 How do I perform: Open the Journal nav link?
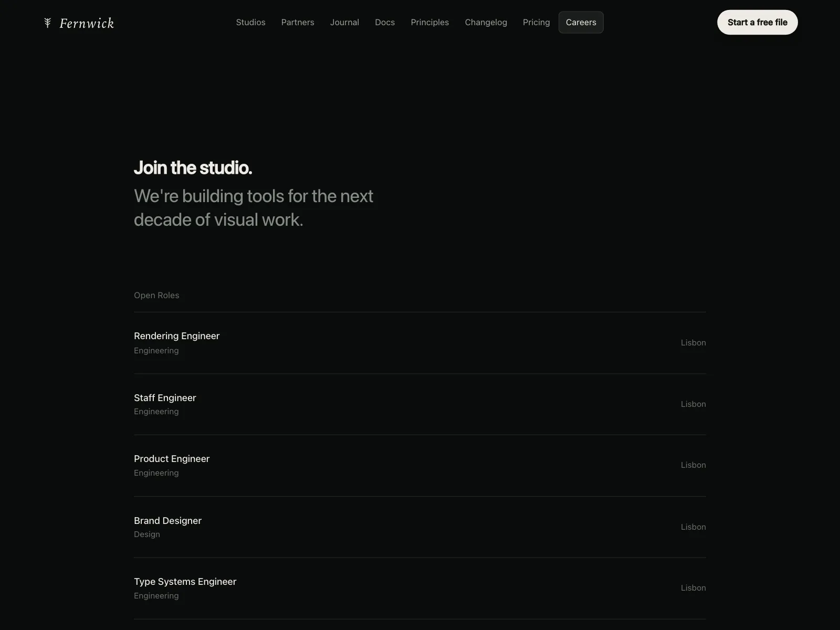[344, 22]
